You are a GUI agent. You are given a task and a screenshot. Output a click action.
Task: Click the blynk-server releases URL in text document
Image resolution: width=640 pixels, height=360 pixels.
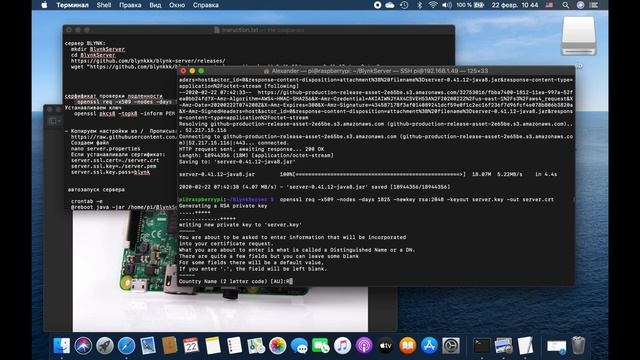(x=148, y=61)
